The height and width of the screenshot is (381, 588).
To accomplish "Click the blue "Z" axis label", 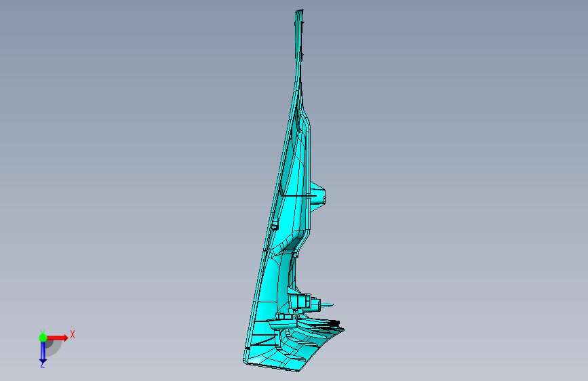I will pos(42,365).
